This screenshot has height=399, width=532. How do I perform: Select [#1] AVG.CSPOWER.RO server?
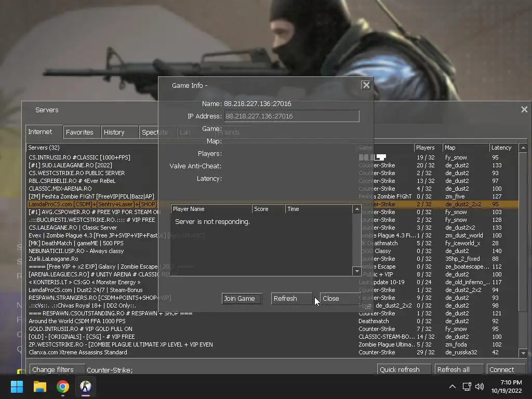(272, 212)
